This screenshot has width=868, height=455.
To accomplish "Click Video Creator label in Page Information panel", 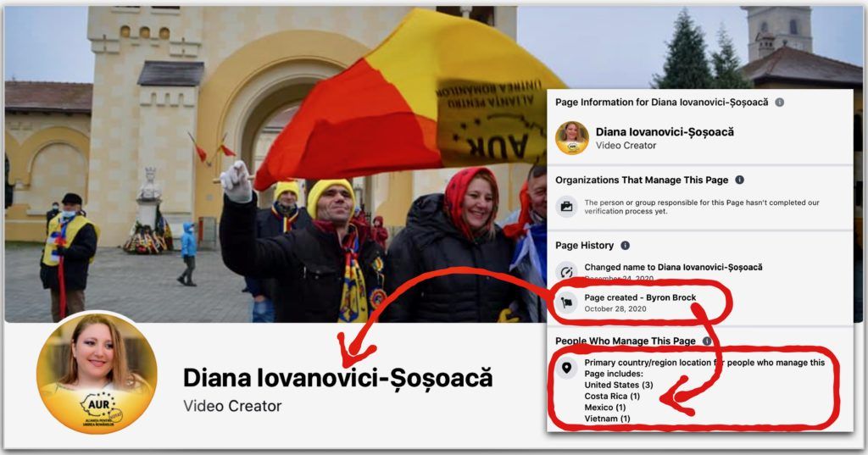I will [626, 146].
